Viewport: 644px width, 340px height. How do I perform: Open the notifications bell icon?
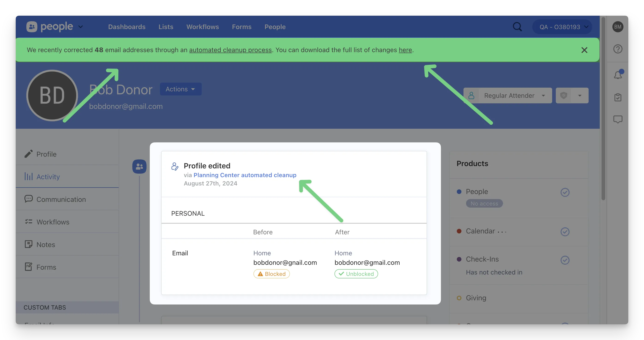(617, 75)
